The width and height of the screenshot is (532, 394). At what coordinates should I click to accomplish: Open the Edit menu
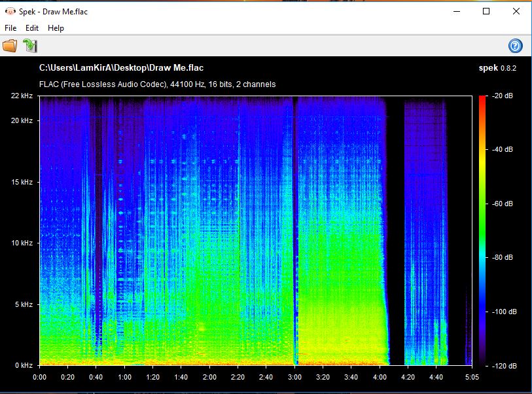[x=32, y=28]
